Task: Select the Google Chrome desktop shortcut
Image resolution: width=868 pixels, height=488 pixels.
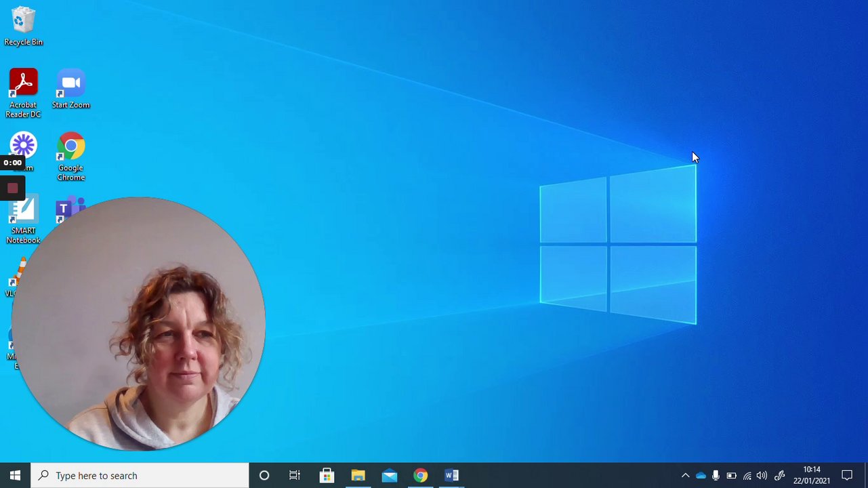Action: tap(70, 157)
